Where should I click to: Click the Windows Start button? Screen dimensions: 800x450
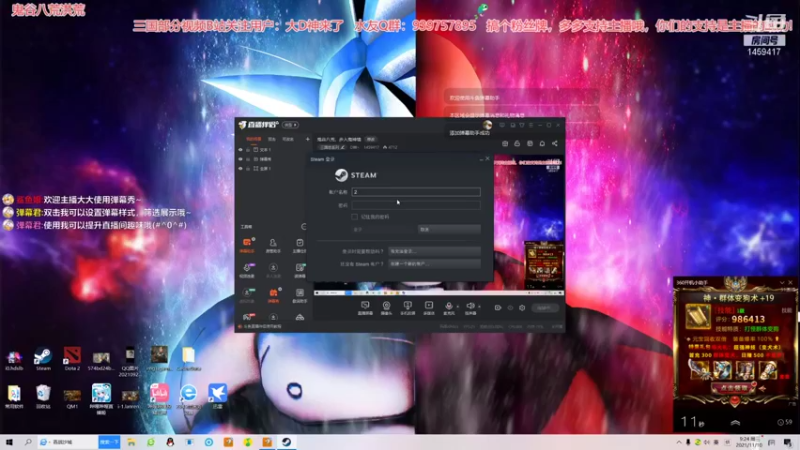point(9,442)
